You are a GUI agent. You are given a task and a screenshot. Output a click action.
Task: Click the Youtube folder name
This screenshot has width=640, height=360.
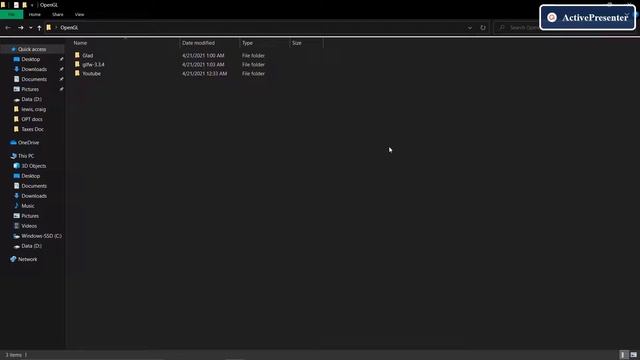(x=91, y=73)
